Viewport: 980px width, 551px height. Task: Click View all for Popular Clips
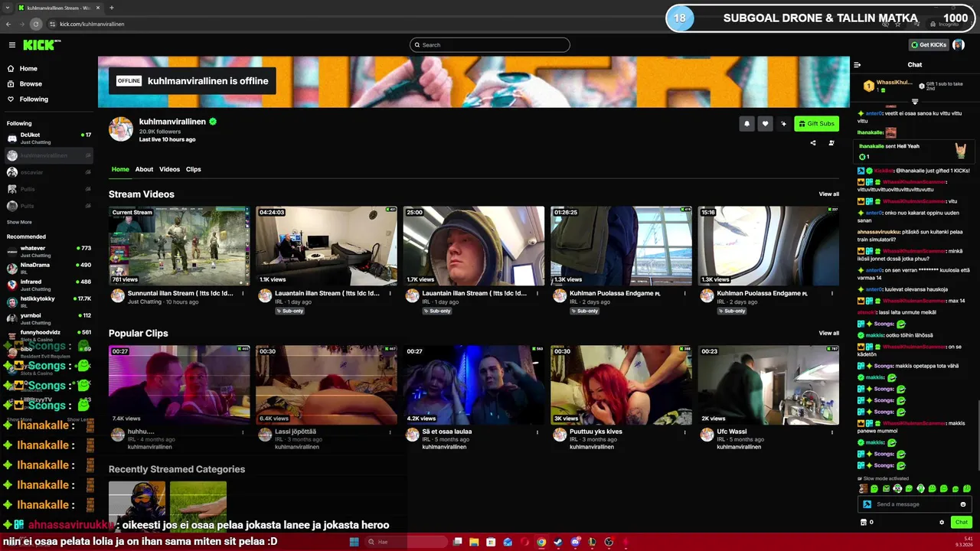click(828, 333)
